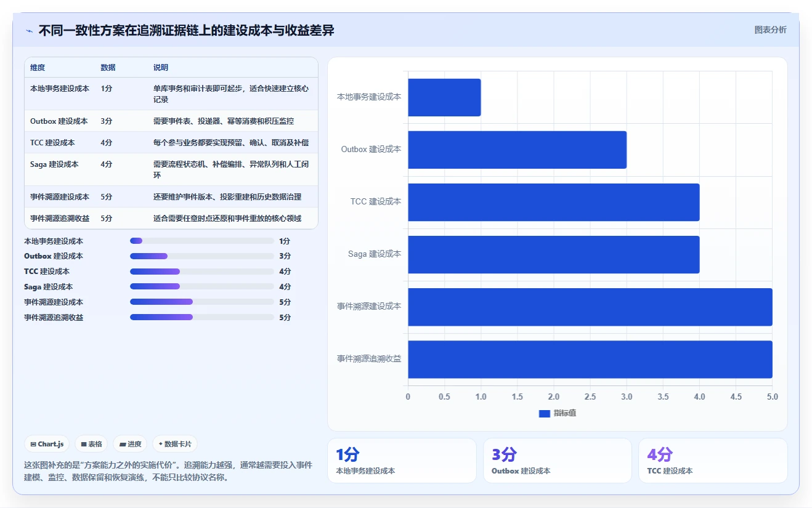
Task: Open the 1分 本地事务建设成本 data card
Action: pos(402,461)
